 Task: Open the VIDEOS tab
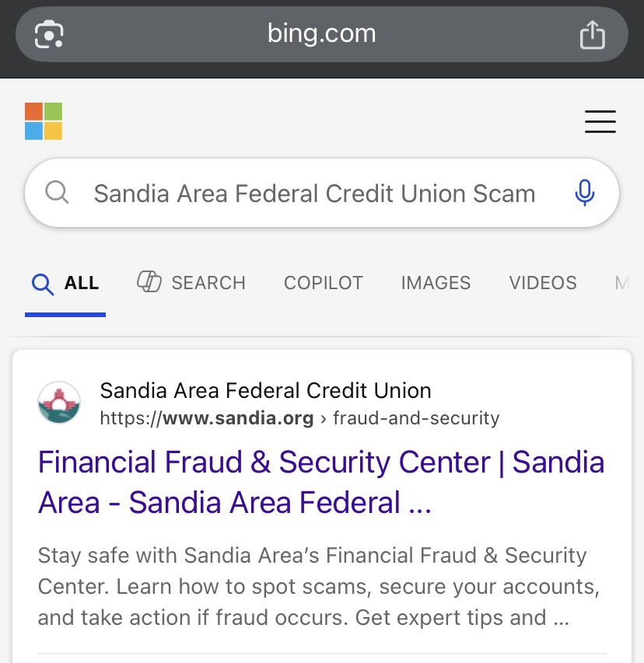point(542,283)
